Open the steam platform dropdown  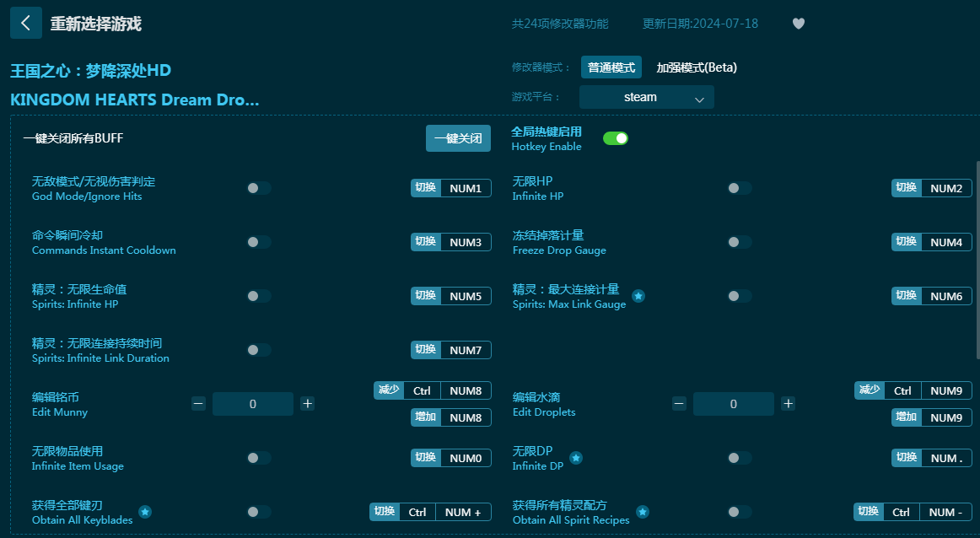(x=646, y=97)
